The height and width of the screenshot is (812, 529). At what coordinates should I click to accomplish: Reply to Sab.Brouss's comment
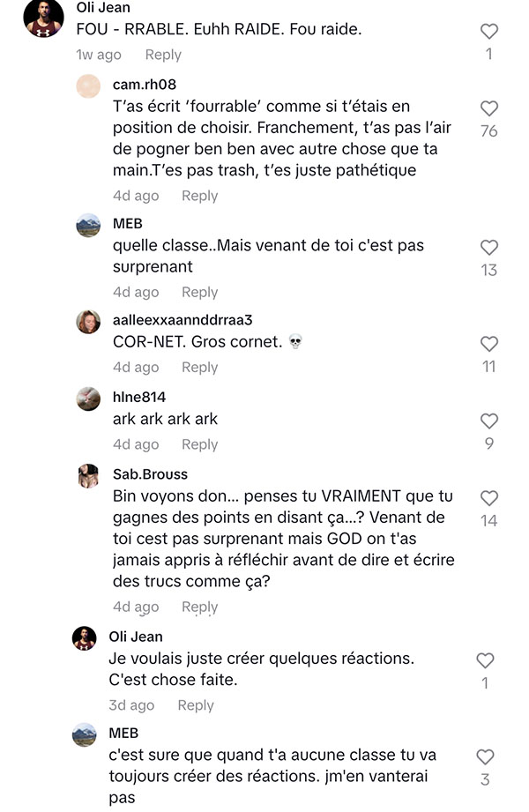(199, 607)
